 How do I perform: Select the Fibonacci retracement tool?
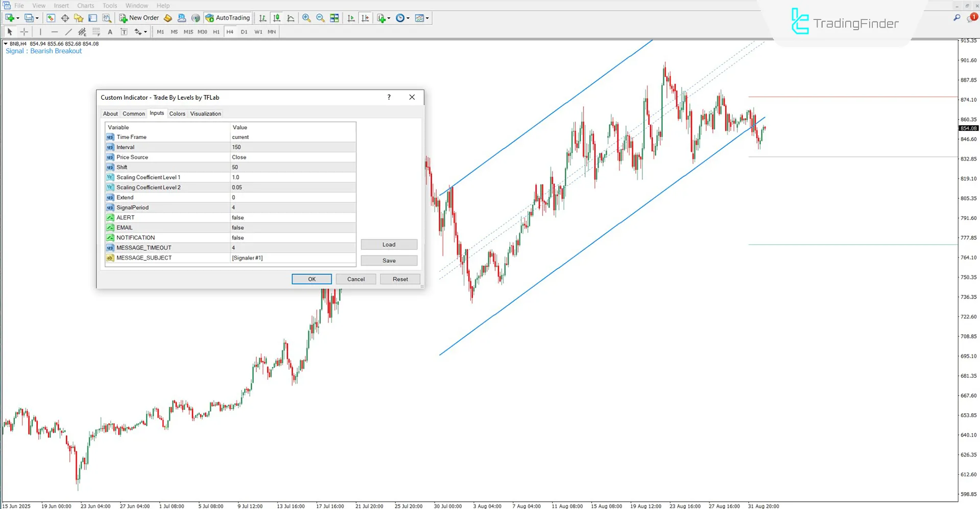click(x=96, y=31)
